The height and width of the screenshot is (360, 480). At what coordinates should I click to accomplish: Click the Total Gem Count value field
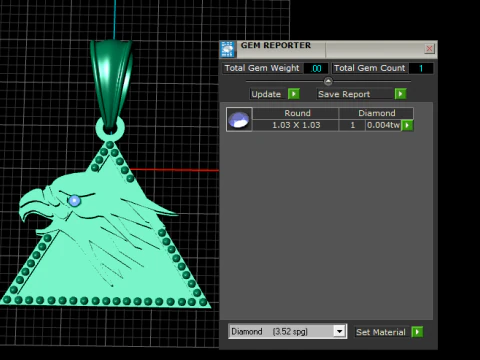[x=421, y=68]
